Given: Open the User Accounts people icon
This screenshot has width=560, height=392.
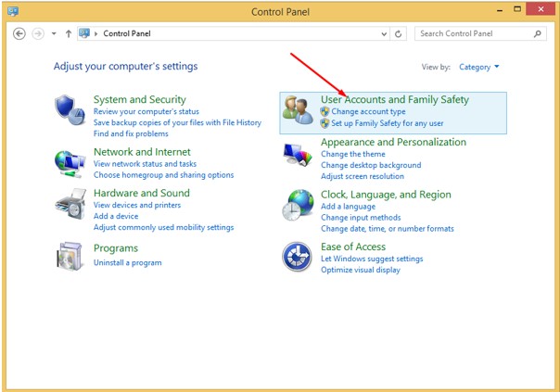Looking at the screenshot, I should coord(298,110).
